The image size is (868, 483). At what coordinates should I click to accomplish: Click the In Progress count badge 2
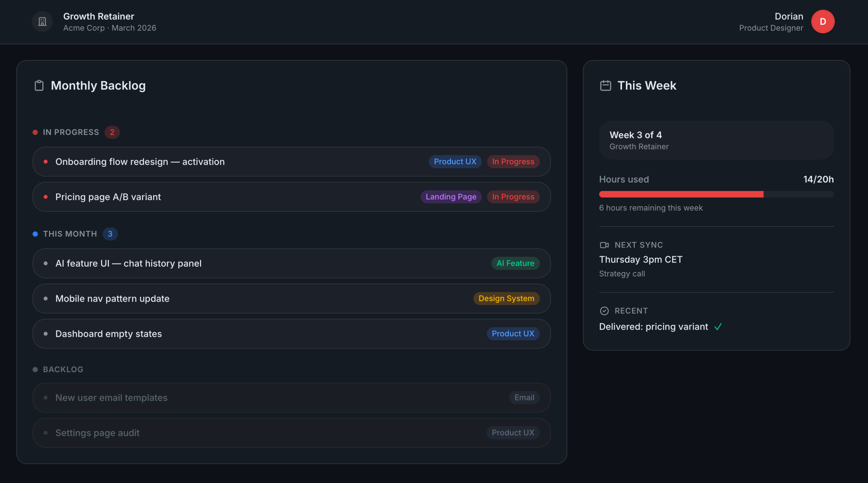click(112, 132)
